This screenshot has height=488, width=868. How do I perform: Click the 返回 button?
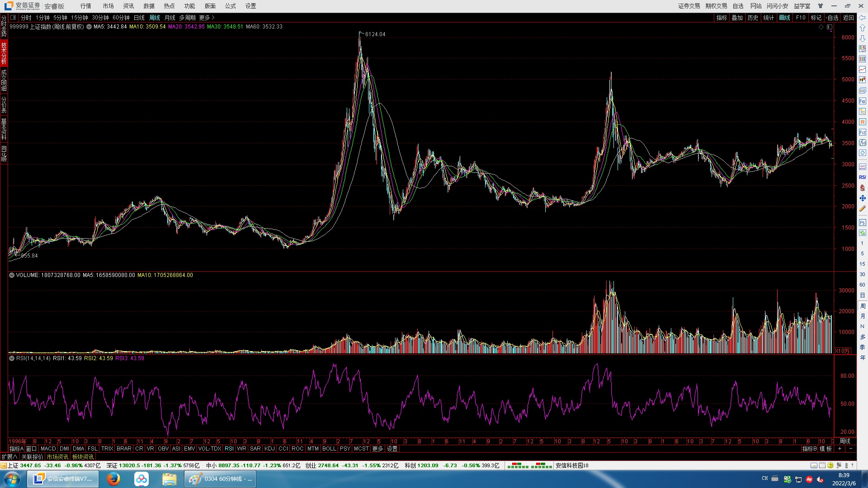click(848, 18)
